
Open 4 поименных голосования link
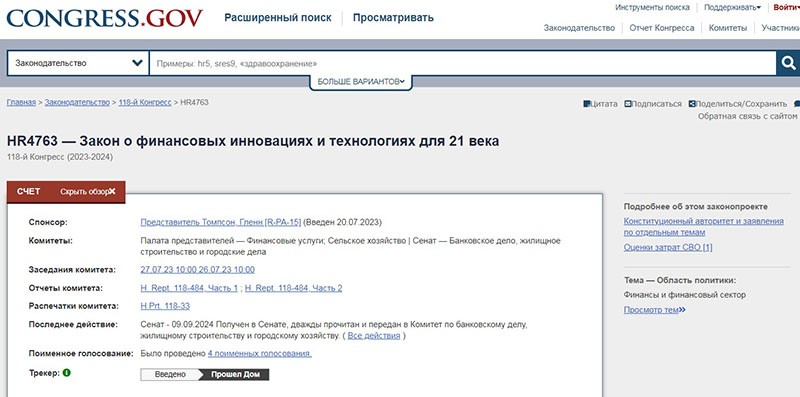click(x=260, y=353)
